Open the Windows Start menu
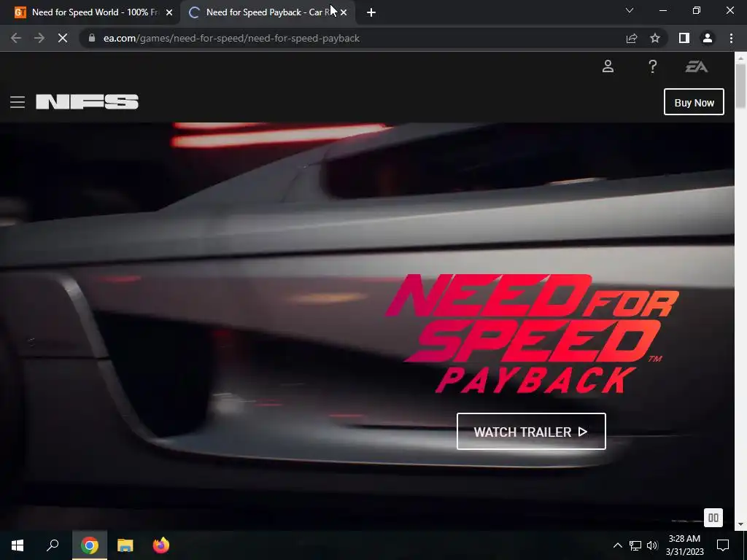The width and height of the screenshot is (747, 560). (x=18, y=545)
